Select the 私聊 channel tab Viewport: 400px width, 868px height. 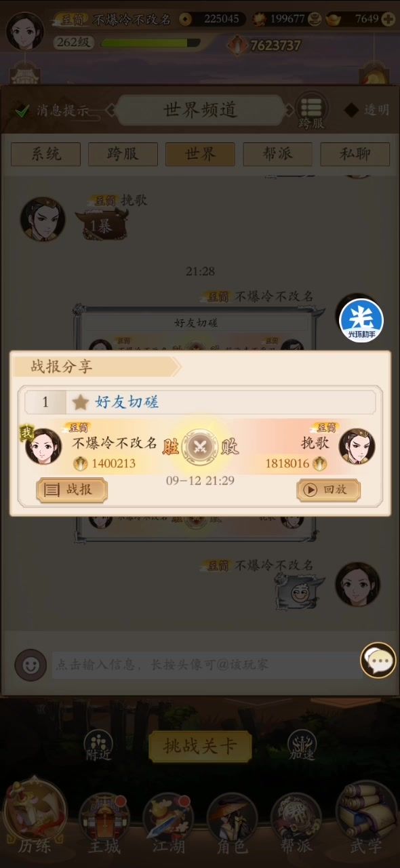[355, 154]
